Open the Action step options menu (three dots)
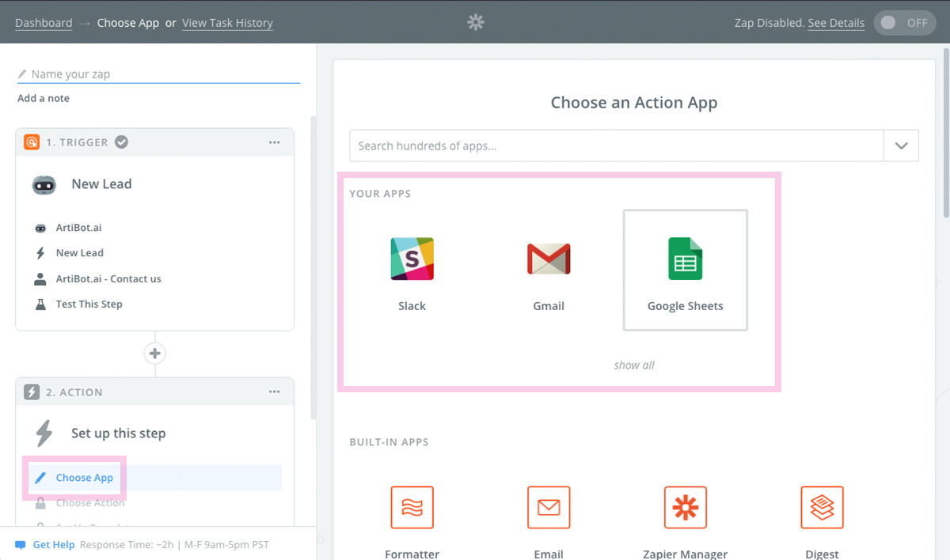This screenshot has width=950, height=560. (x=275, y=392)
